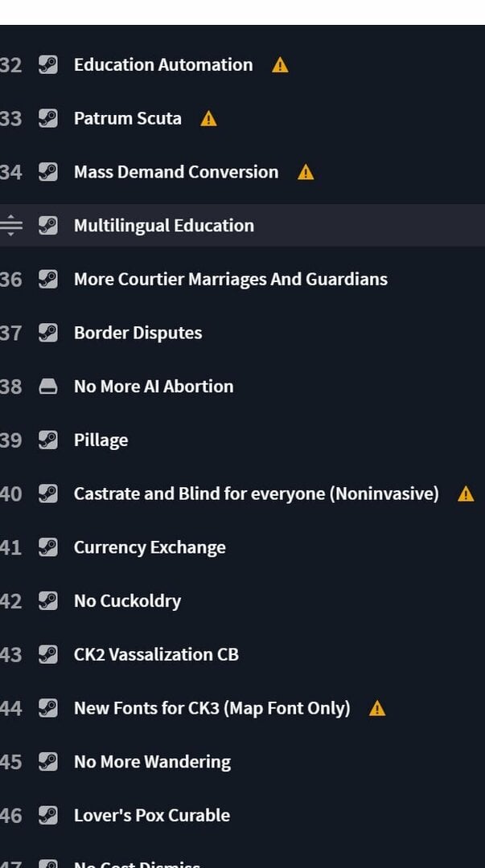Select the Multilingual Education mod
The image size is (485, 868).
(x=242, y=226)
